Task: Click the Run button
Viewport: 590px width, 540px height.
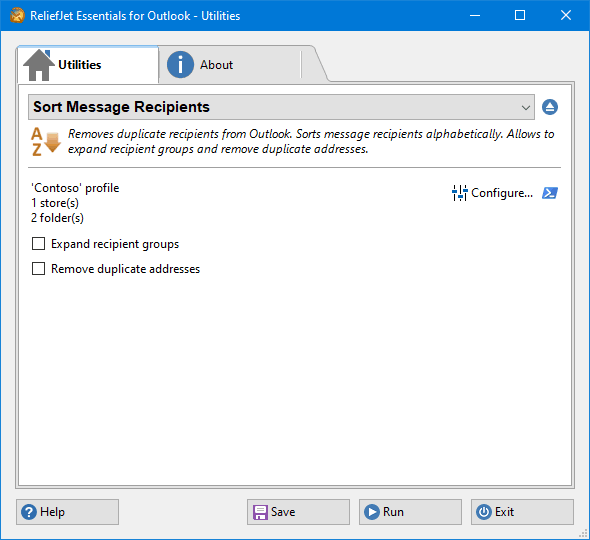Action: (410, 512)
